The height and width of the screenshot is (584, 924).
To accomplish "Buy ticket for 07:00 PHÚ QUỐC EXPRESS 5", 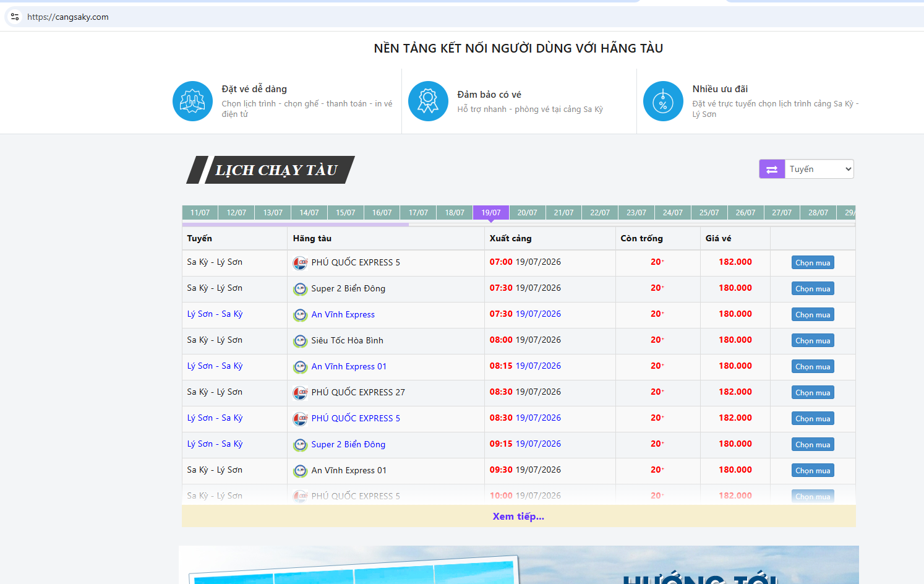I will pos(813,263).
